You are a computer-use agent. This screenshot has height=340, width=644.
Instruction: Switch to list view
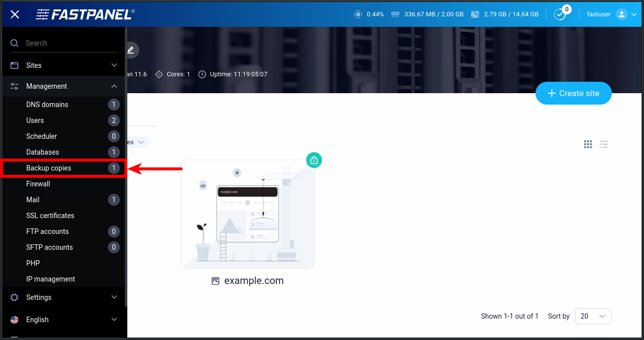(604, 144)
